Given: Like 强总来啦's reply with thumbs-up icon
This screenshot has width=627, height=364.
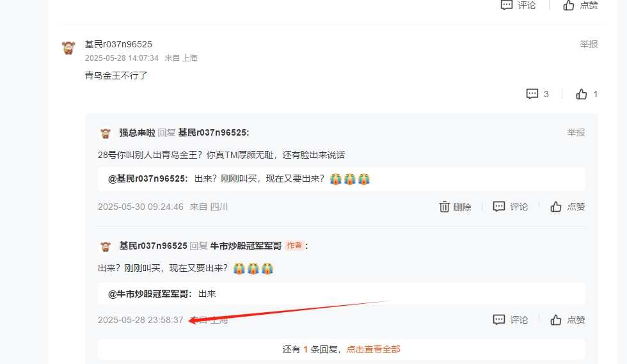Looking at the screenshot, I should (x=556, y=207).
